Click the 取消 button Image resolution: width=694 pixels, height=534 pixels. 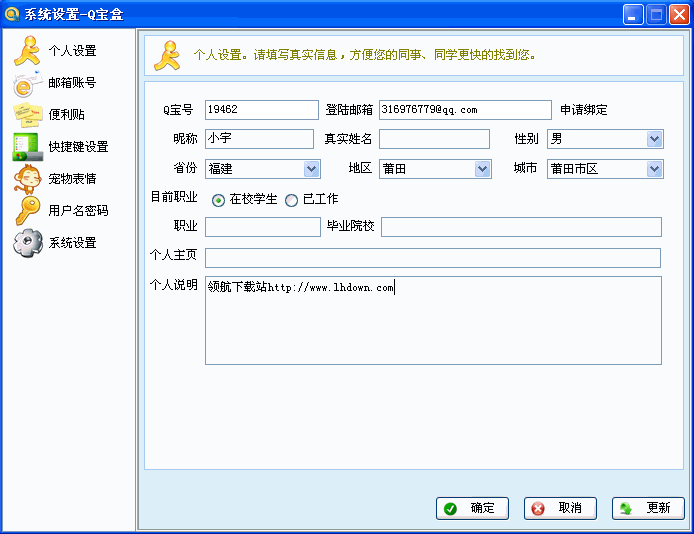tap(560, 509)
